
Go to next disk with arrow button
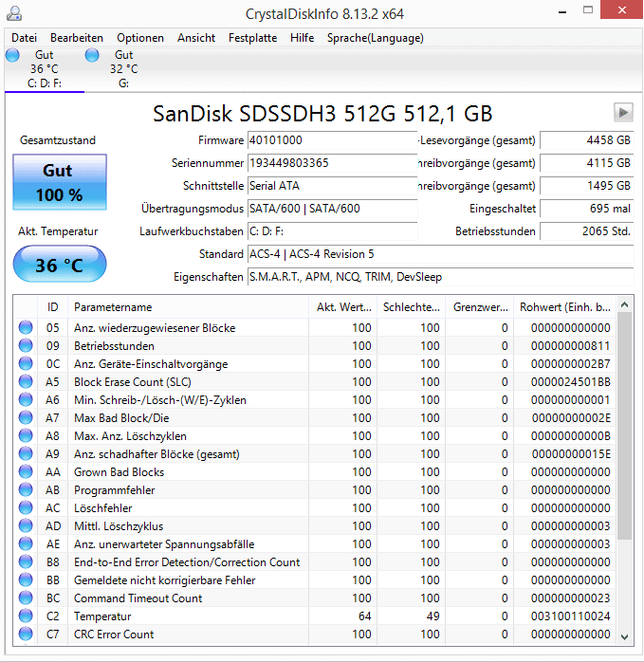[623, 113]
